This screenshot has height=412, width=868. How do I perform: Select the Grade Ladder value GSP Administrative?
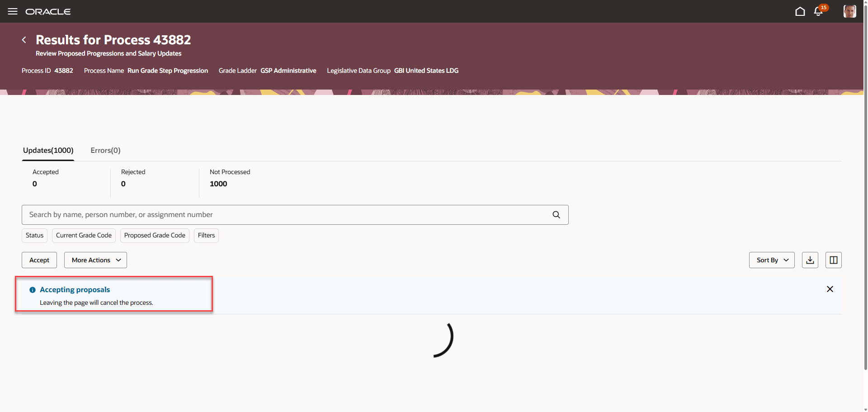pyautogui.click(x=288, y=71)
